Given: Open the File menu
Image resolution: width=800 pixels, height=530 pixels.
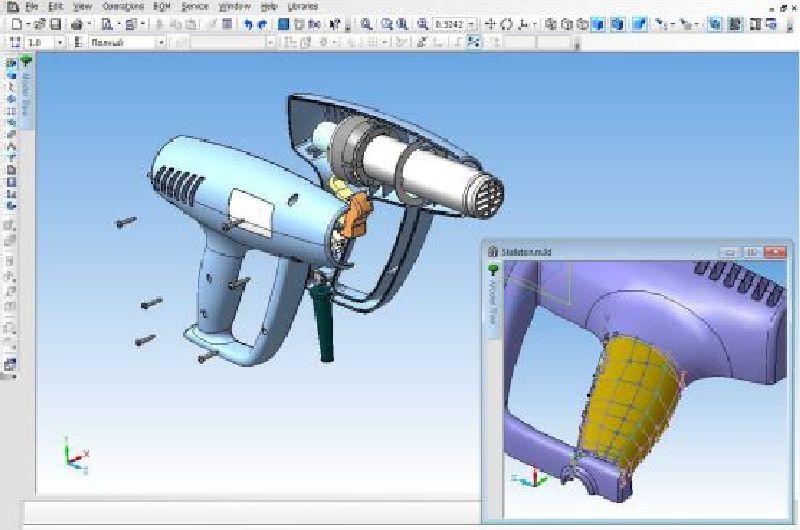Looking at the screenshot, I should pos(32,7).
